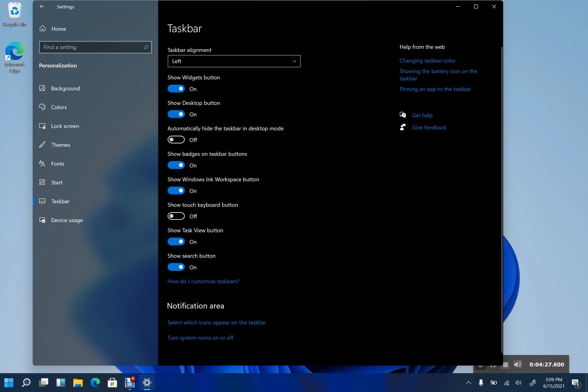Open Microsoft Store from taskbar
Screen dimensions: 588x392
(112, 383)
